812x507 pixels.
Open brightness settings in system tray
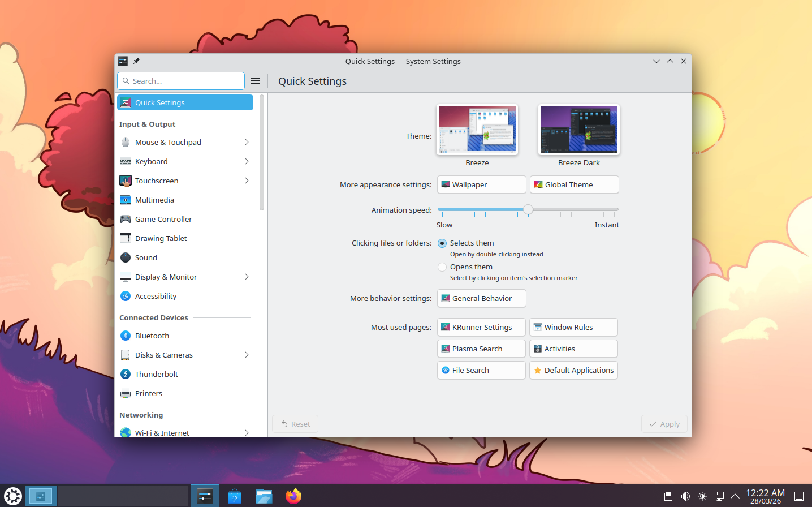point(702,496)
